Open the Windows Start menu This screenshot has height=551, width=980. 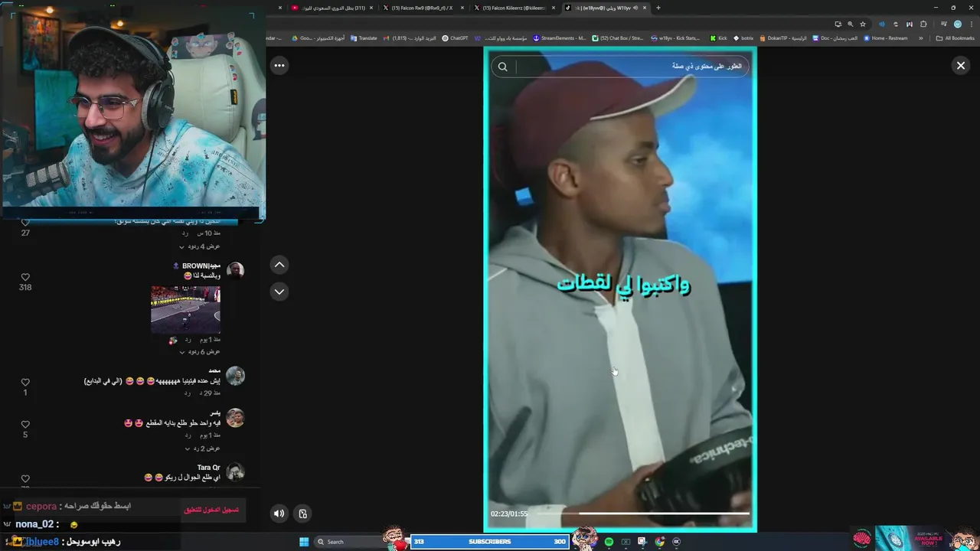pos(304,542)
